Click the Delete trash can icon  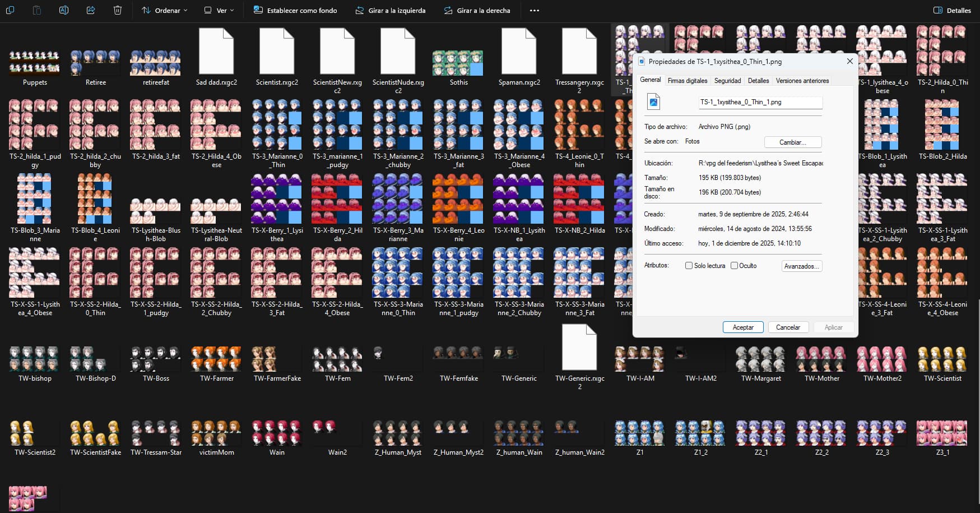pos(118,10)
